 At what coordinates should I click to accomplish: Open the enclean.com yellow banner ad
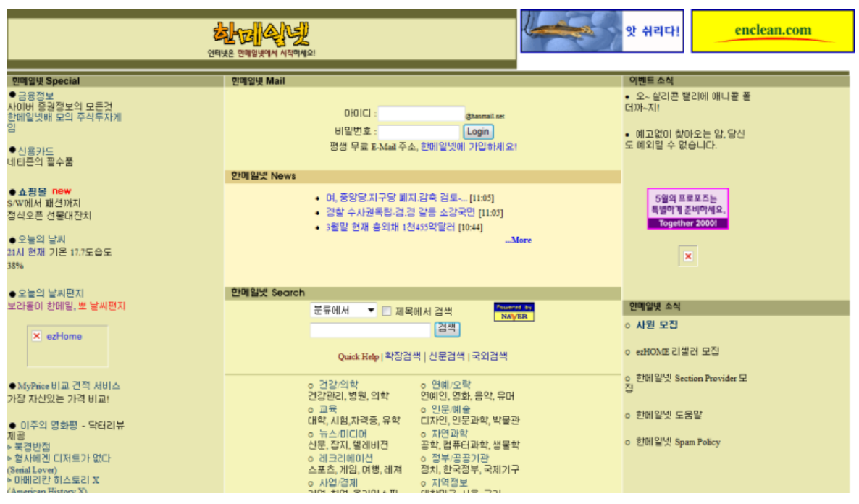coord(772,31)
